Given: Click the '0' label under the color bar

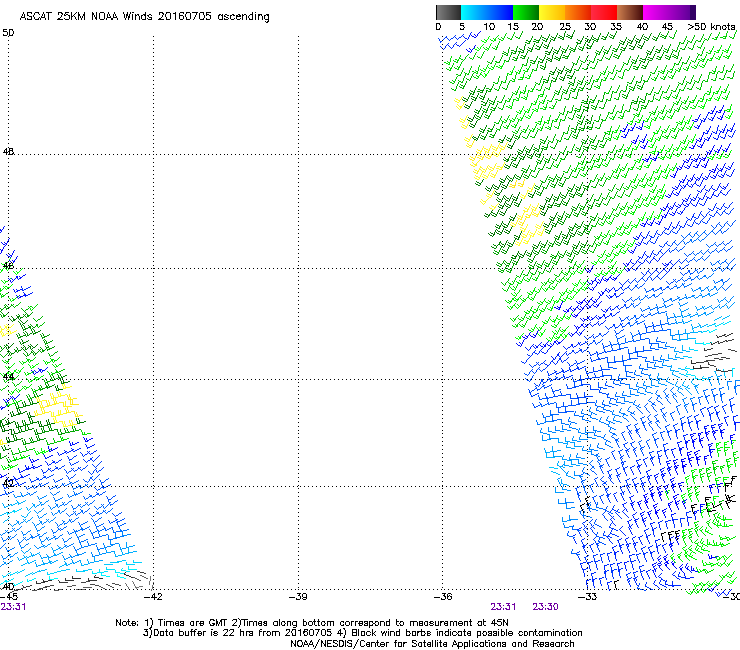Looking at the screenshot, I should [438, 27].
